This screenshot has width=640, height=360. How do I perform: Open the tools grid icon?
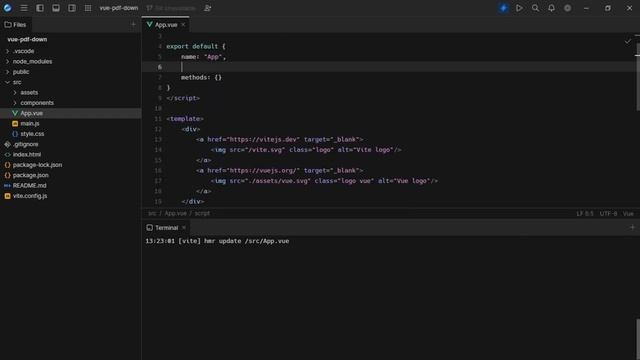tap(88, 8)
